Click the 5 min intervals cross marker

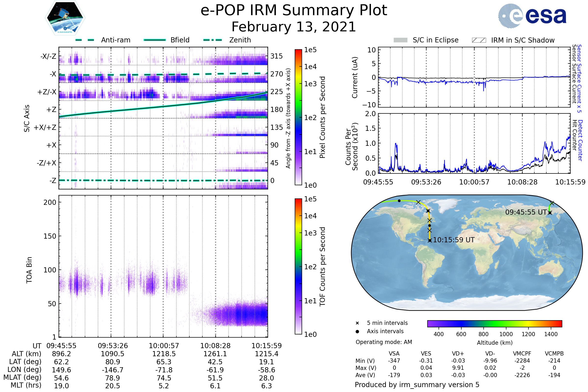pyautogui.click(x=357, y=323)
